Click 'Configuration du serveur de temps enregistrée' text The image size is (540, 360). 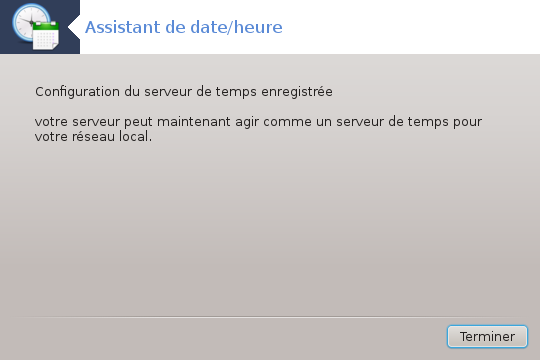point(184,92)
